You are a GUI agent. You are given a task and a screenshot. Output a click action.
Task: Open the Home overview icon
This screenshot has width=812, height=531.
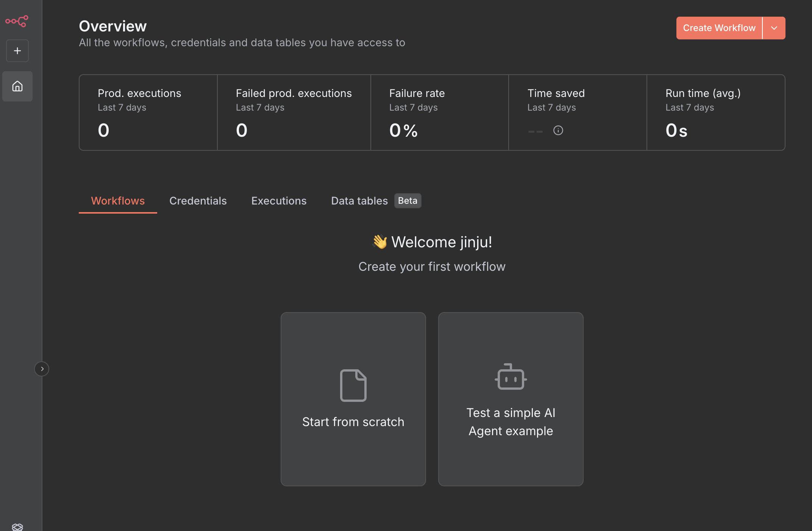(17, 86)
